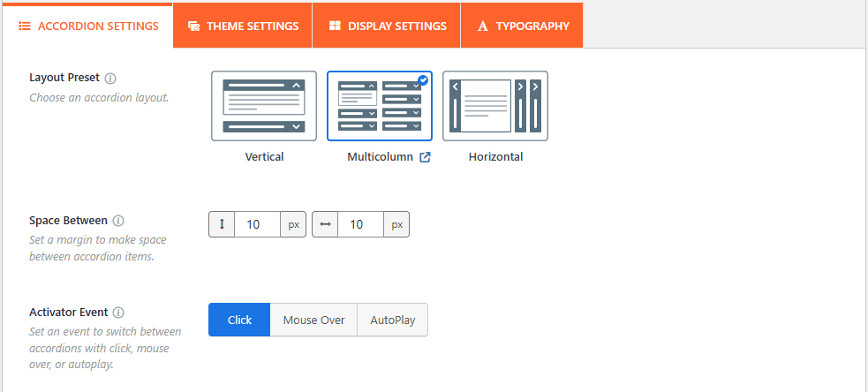
Task: Click the vertical space value field
Action: [x=257, y=225]
